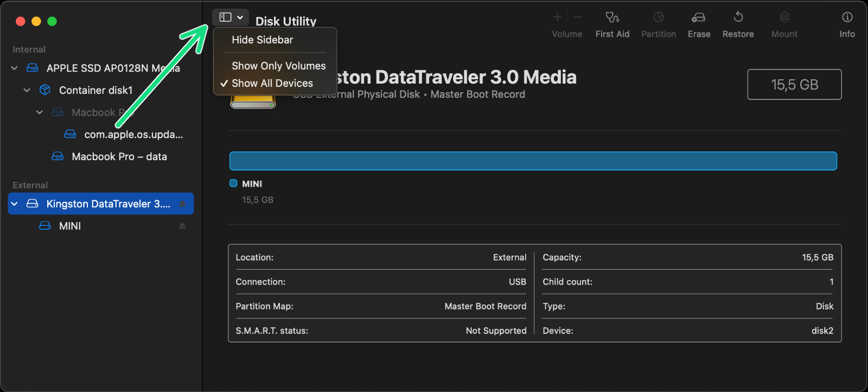Eject MINI volume using eject icon

click(x=182, y=226)
